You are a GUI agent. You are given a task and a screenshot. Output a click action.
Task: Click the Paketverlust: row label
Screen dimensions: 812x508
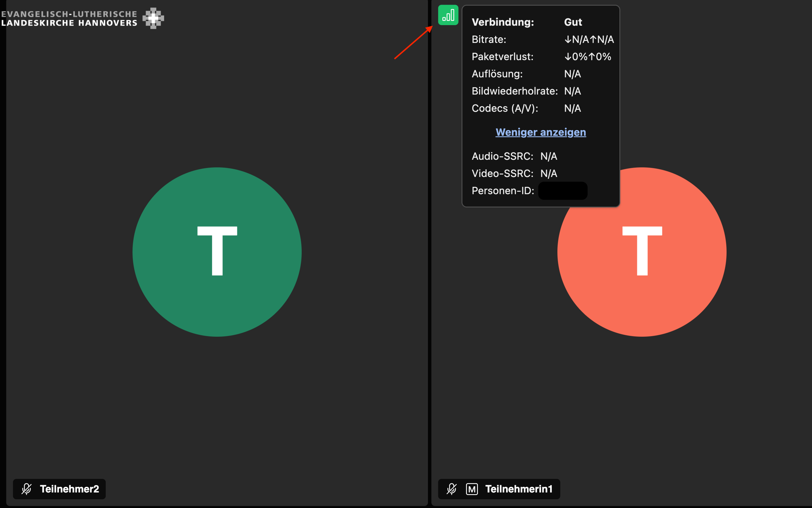(x=502, y=56)
